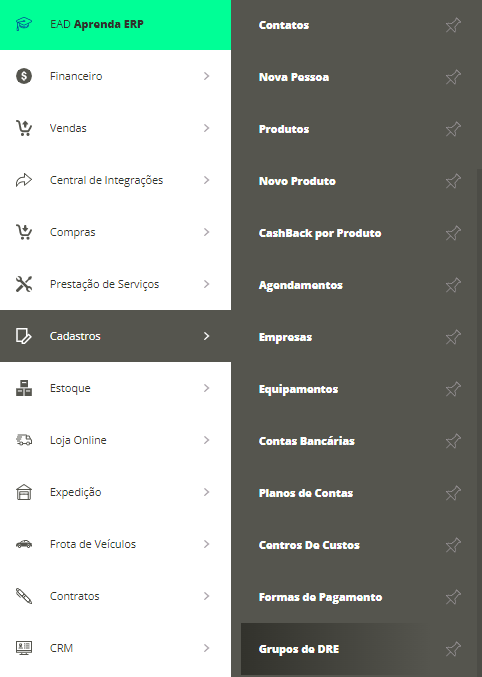Click the Frota de Veículos car icon

point(24,544)
